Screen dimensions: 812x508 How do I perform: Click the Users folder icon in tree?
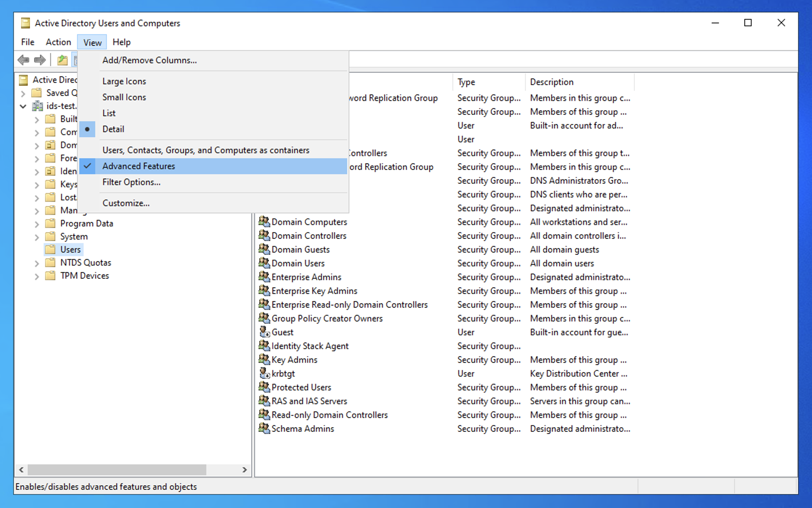(x=50, y=249)
